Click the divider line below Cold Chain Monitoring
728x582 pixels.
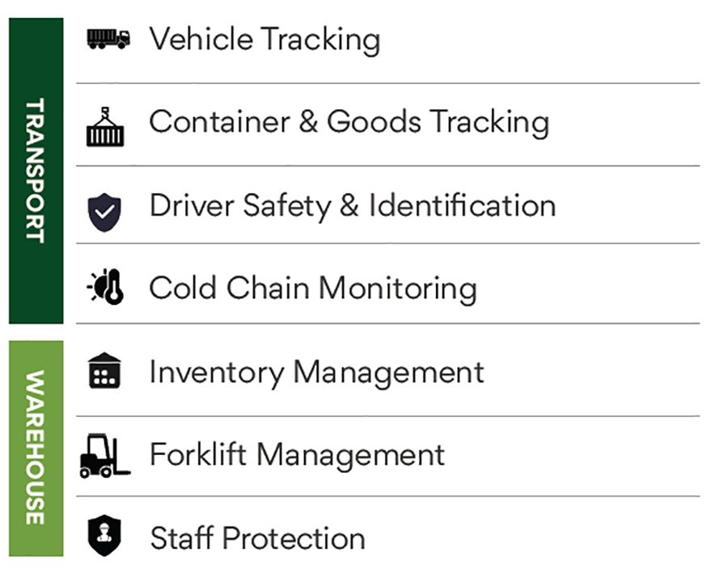pyautogui.click(x=387, y=324)
